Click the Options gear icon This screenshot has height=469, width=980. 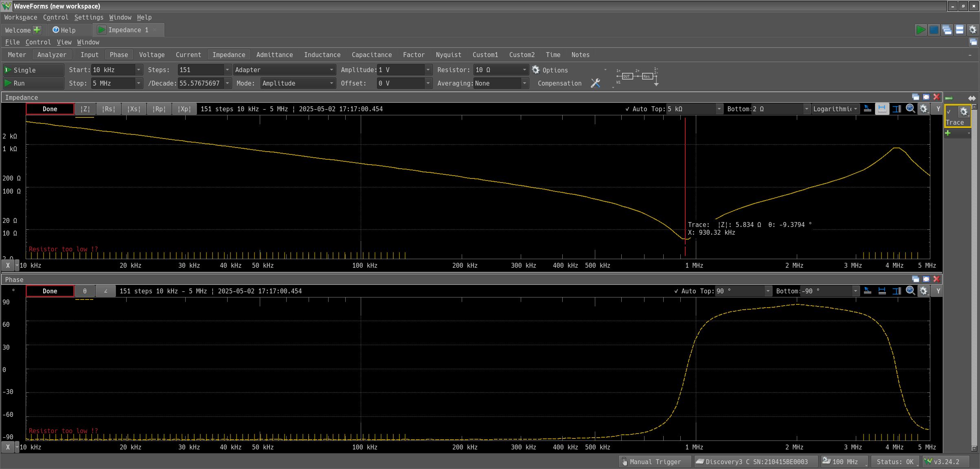pos(536,70)
